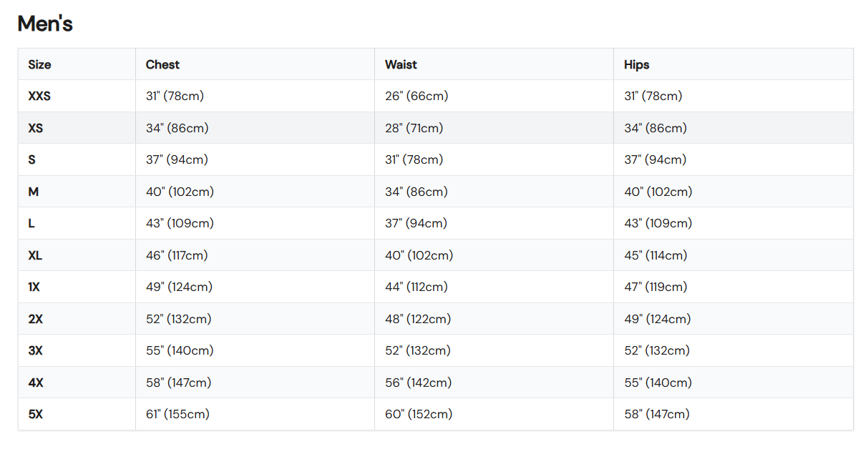Select the 2X size row label
Viewport: 868px width, 449px height.
click(x=36, y=319)
